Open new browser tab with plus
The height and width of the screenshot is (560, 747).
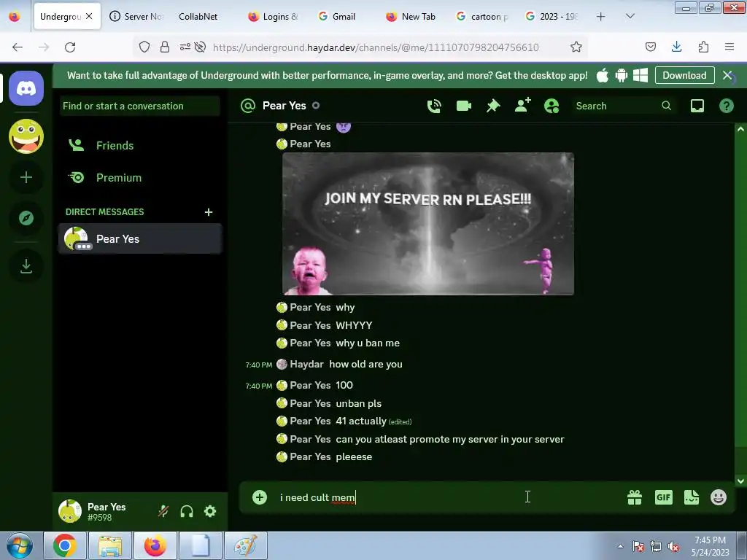point(601,17)
